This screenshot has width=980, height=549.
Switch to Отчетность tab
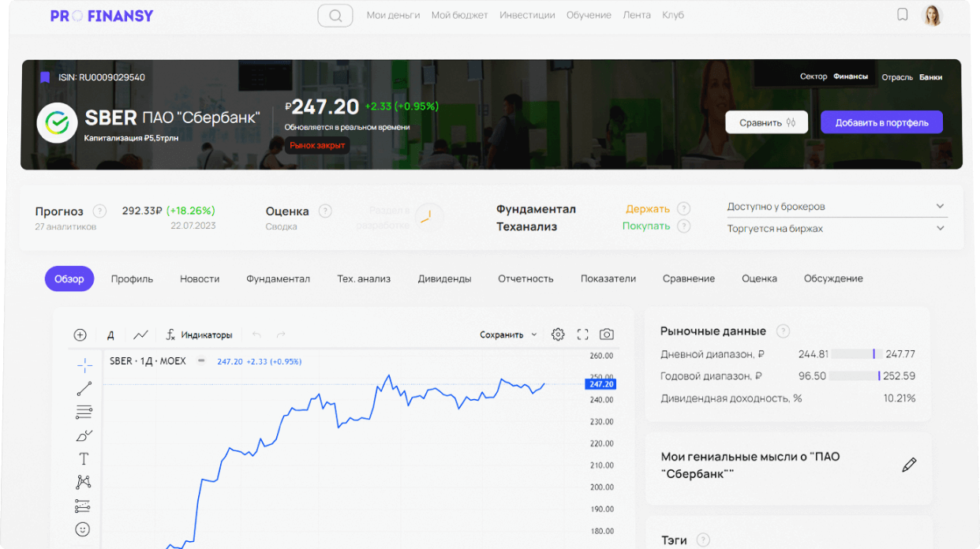pos(526,278)
